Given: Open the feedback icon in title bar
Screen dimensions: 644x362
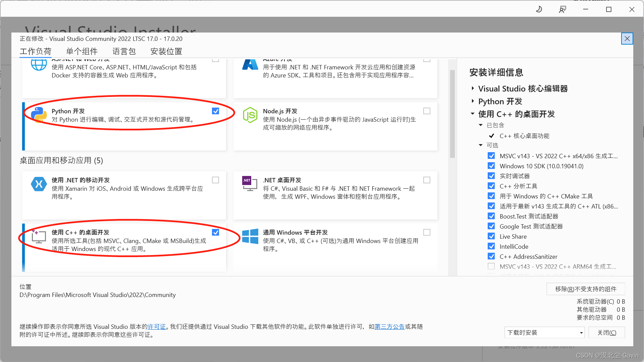Looking at the screenshot, I should pyautogui.click(x=562, y=9).
